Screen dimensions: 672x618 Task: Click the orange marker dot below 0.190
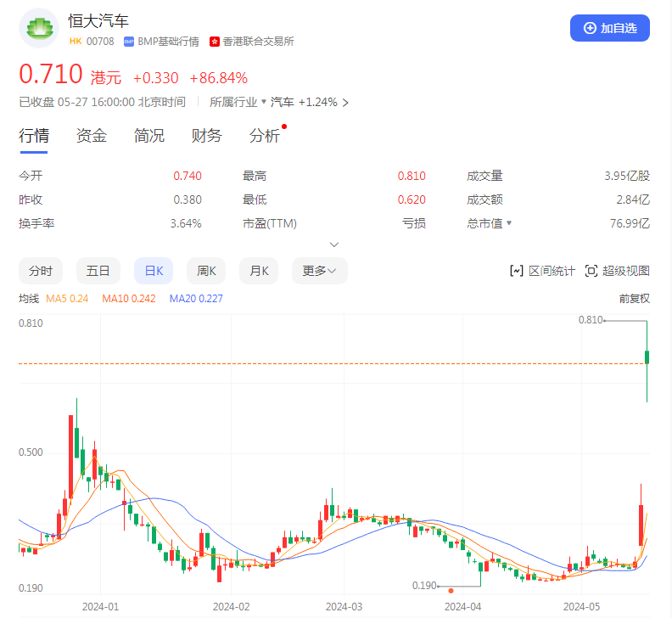pyautogui.click(x=451, y=590)
